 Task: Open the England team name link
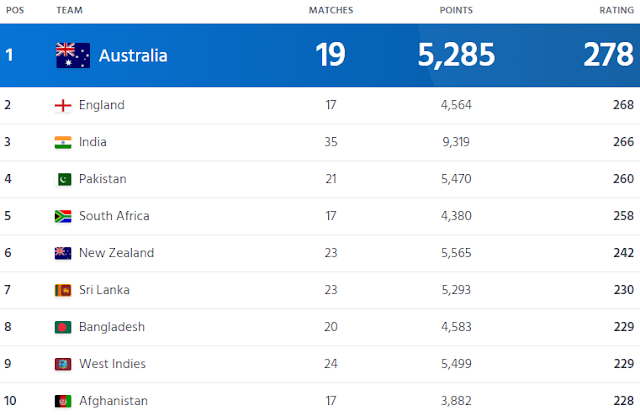102,105
